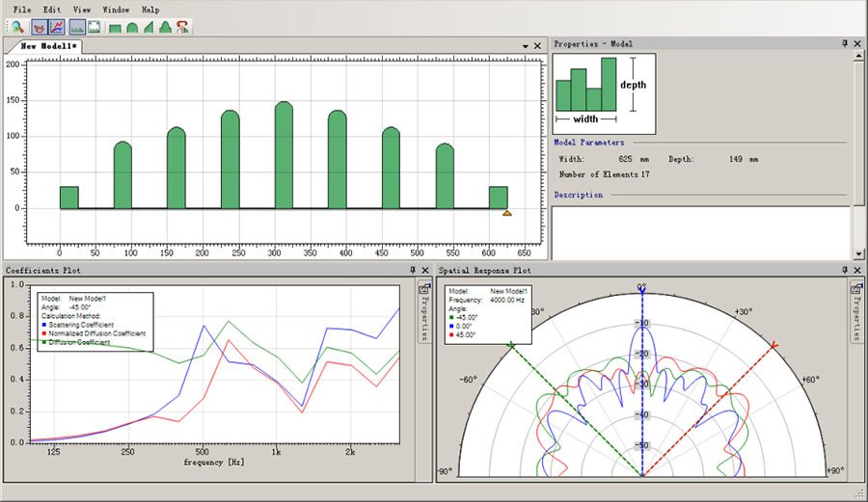Click the Description text field
Viewport: 868px width, 502px height.
tap(700, 229)
